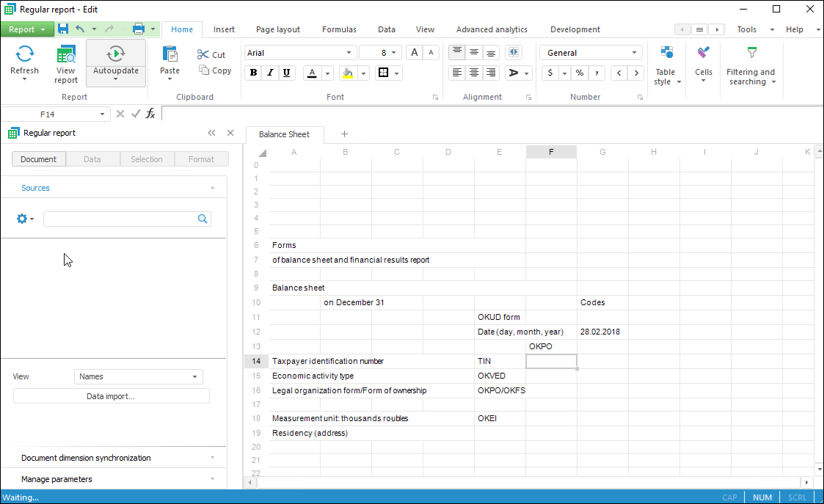Click the yellow fill color button
824x504 pixels.
348,73
